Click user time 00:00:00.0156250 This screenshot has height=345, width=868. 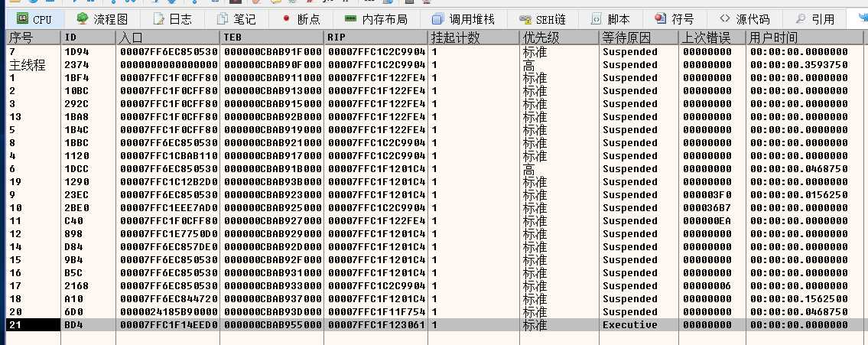click(799, 195)
